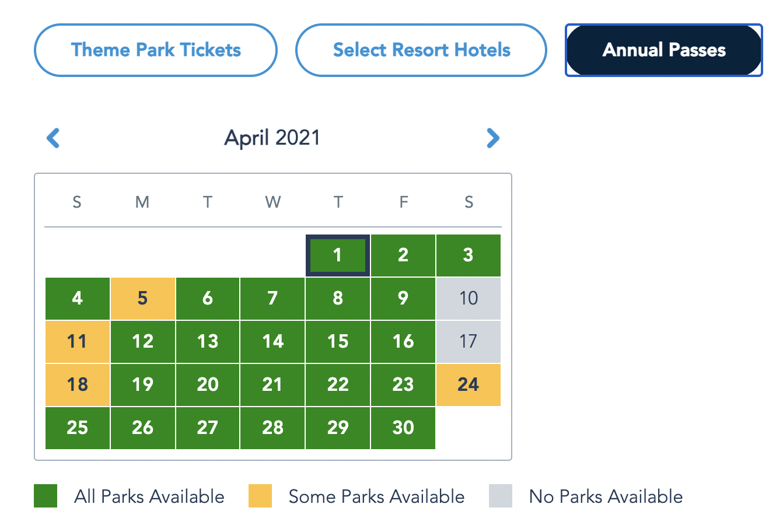Select April 5 partial availability date
This screenshot has height=532, width=783.
(142, 299)
